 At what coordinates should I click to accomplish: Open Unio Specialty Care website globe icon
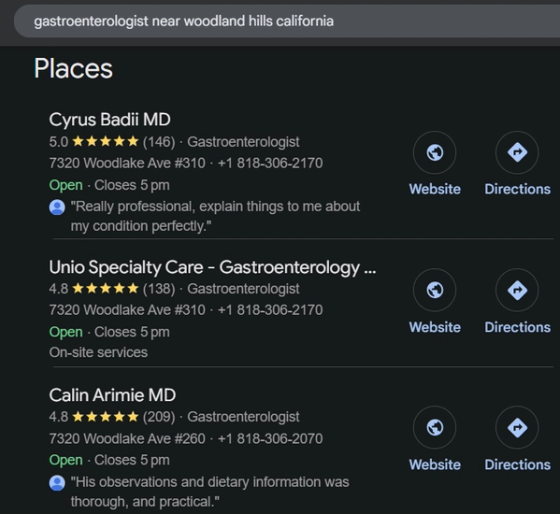[435, 290]
